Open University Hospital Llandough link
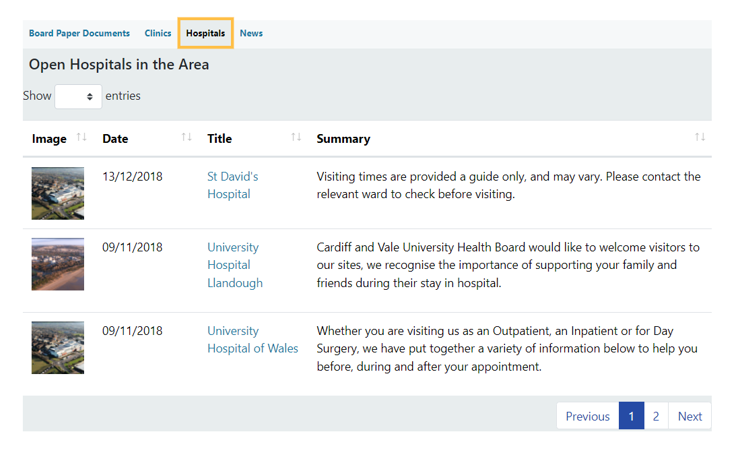The width and height of the screenshot is (738, 459). (235, 265)
